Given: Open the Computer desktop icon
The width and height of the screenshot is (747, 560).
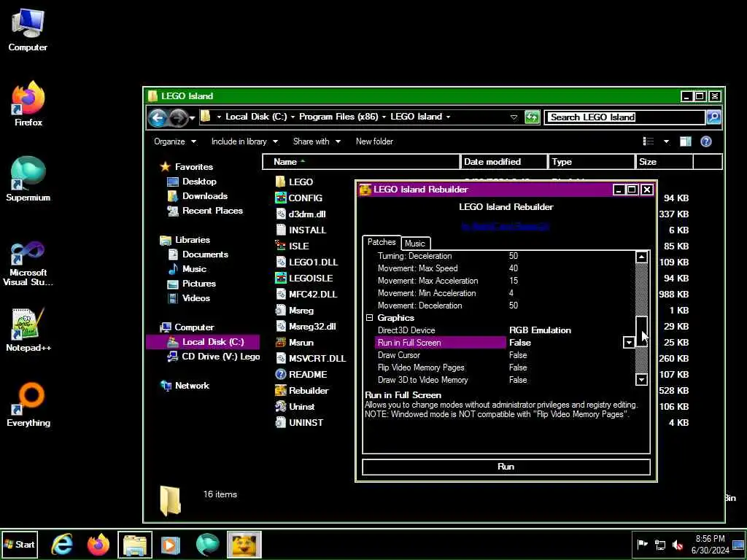Looking at the screenshot, I should pos(28,29).
